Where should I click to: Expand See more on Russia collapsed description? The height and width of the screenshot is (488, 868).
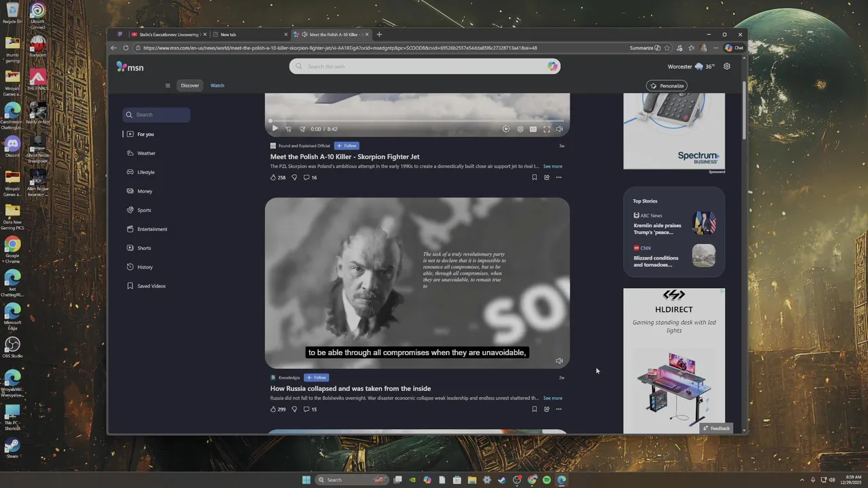click(x=553, y=398)
